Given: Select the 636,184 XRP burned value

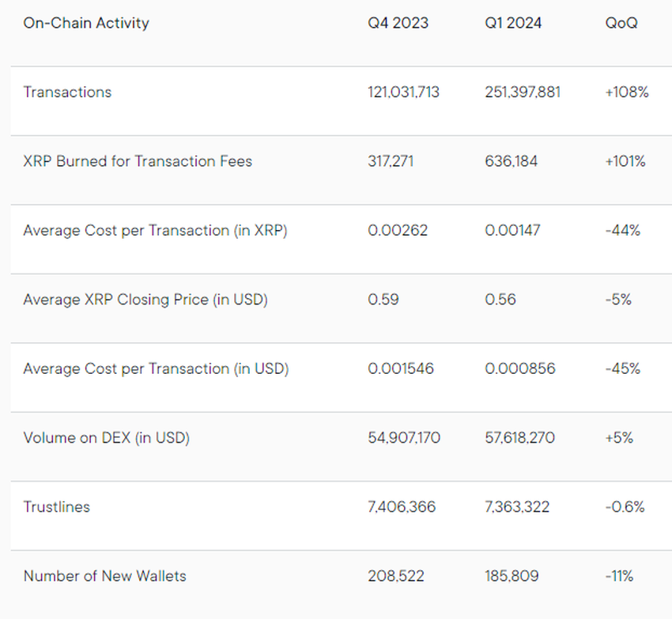Looking at the screenshot, I should coord(511,161).
